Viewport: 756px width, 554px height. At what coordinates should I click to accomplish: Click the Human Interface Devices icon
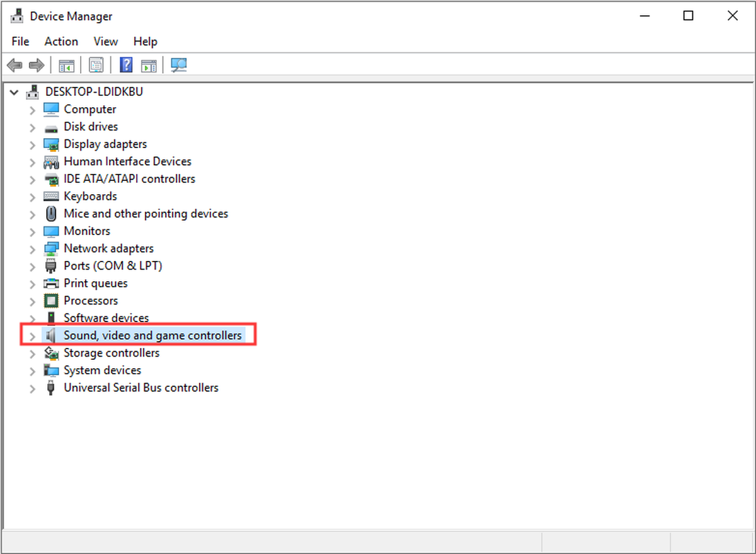pos(51,162)
